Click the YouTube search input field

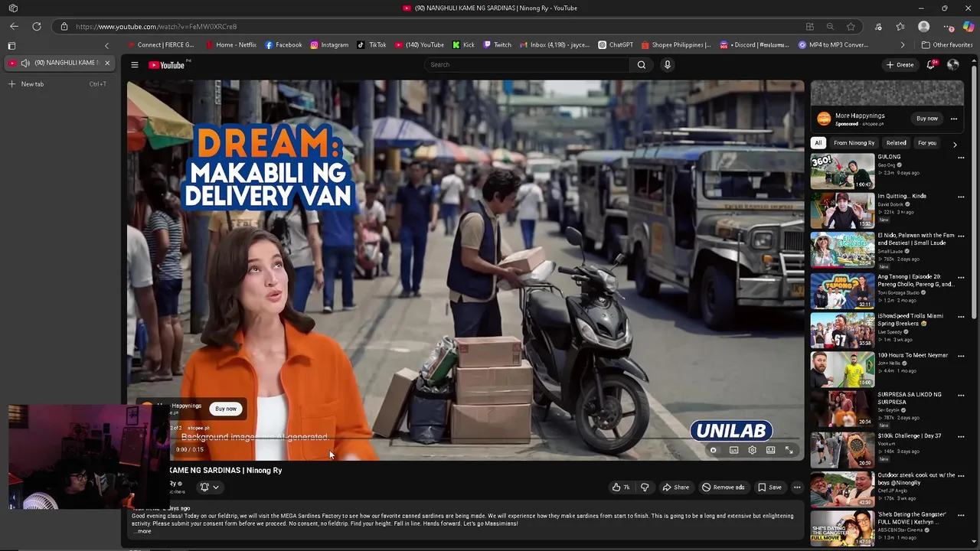click(x=528, y=65)
